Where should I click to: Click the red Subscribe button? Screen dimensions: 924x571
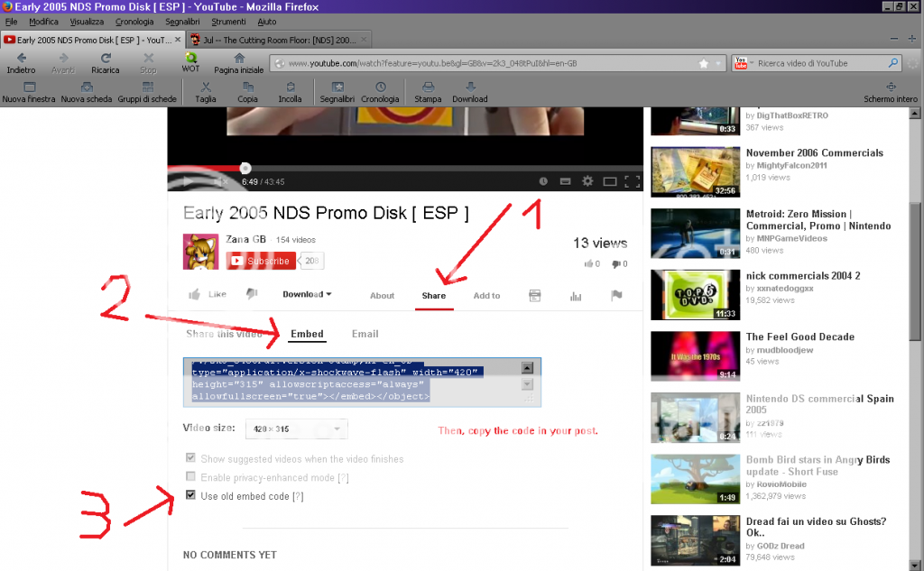point(262,261)
